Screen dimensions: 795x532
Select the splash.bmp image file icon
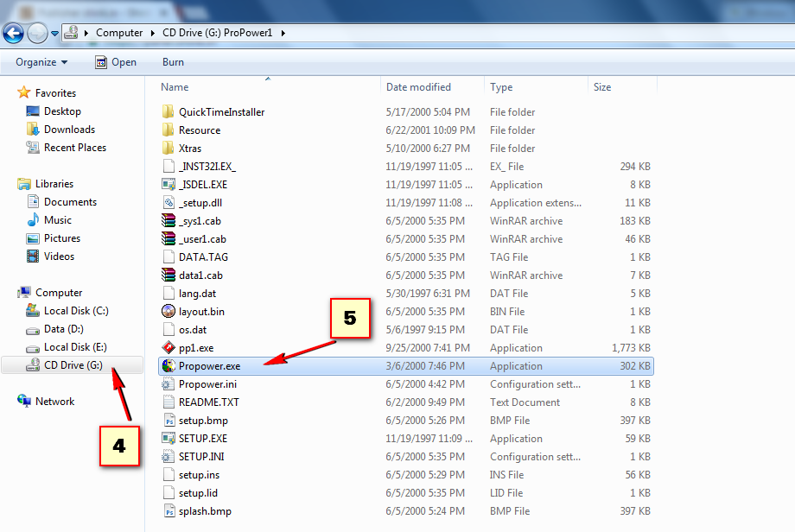click(x=169, y=511)
